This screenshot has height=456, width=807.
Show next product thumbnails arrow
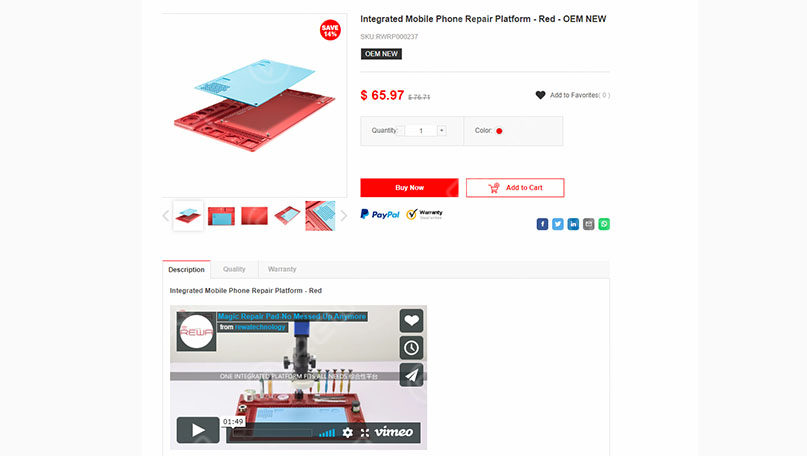344,216
